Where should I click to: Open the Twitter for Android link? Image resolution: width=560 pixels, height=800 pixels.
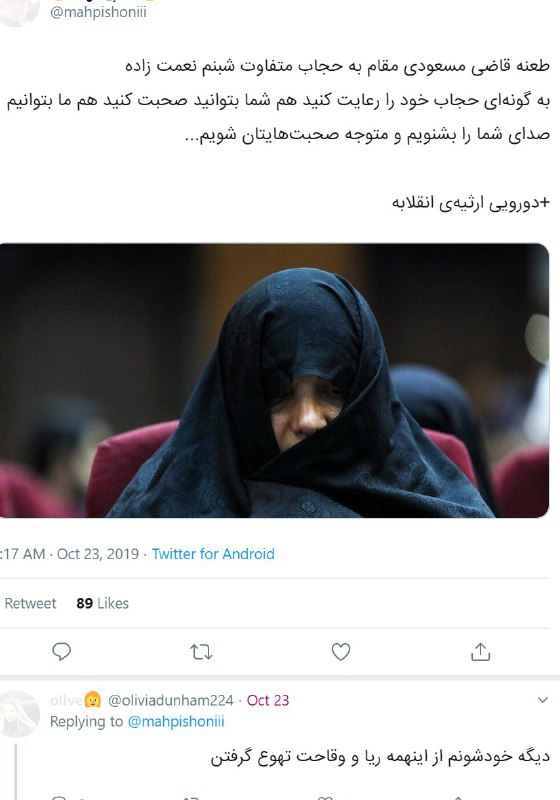(213, 554)
